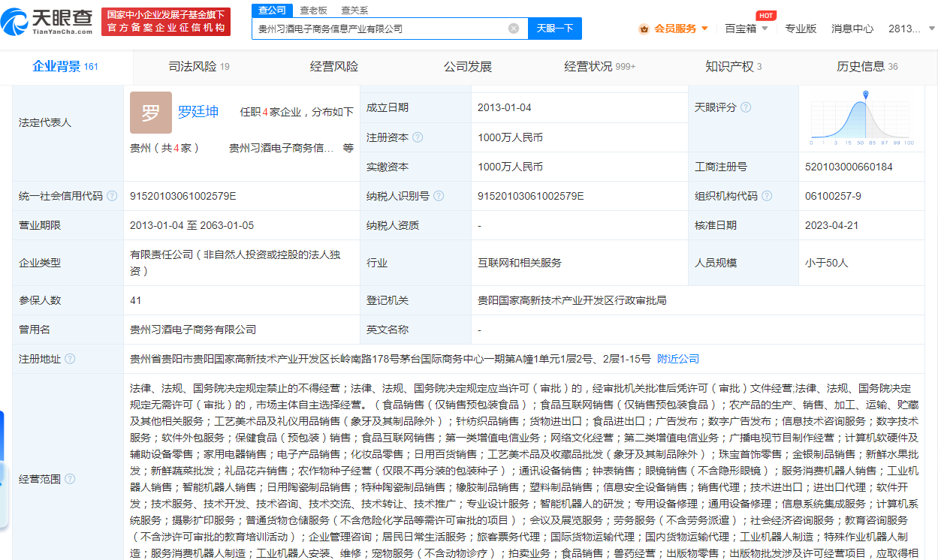The width and height of the screenshot is (938, 560).
Task: Select 营业期限 value 2013-01-04 至 2063-01-05
Action: pyautogui.click(x=192, y=225)
